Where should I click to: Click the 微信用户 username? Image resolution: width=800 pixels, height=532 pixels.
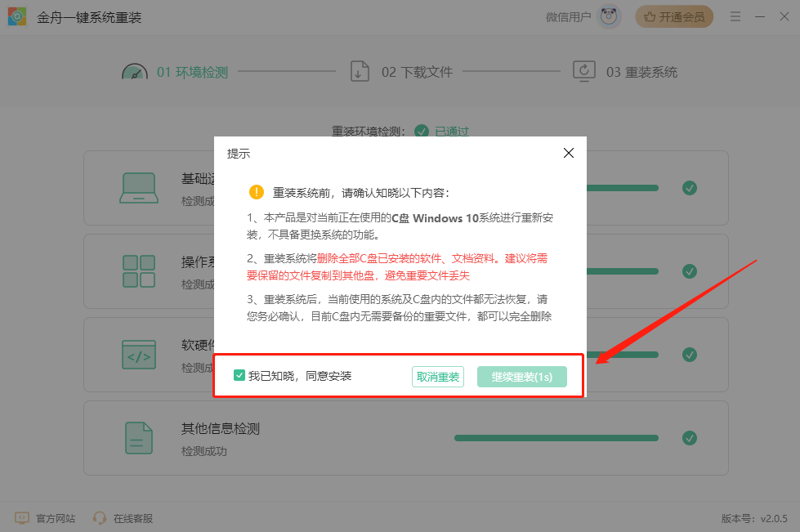click(x=569, y=17)
